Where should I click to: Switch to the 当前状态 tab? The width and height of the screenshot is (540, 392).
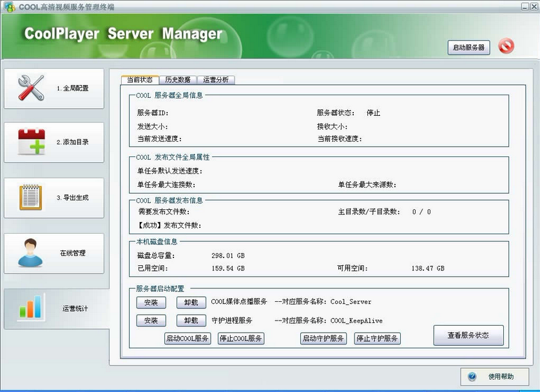140,80
